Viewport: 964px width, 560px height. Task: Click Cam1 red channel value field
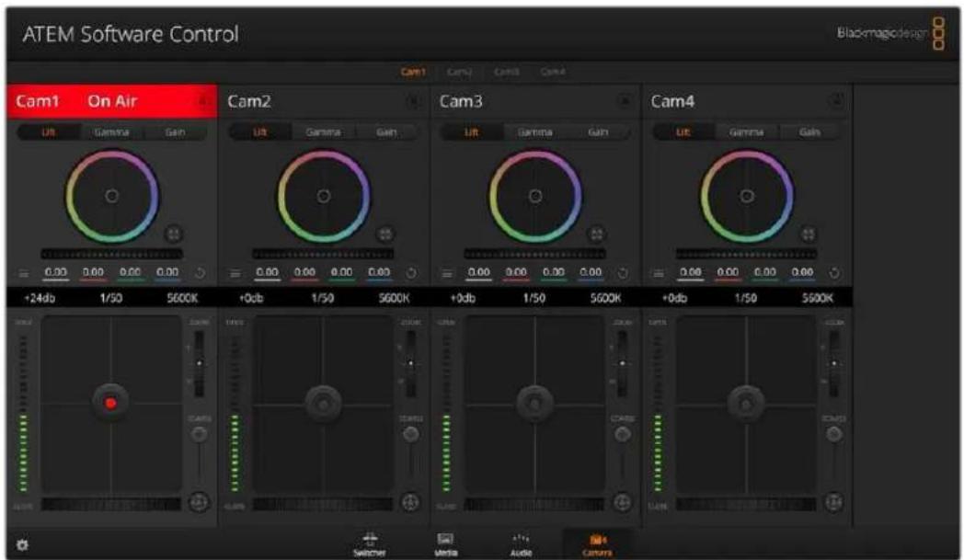tap(93, 272)
